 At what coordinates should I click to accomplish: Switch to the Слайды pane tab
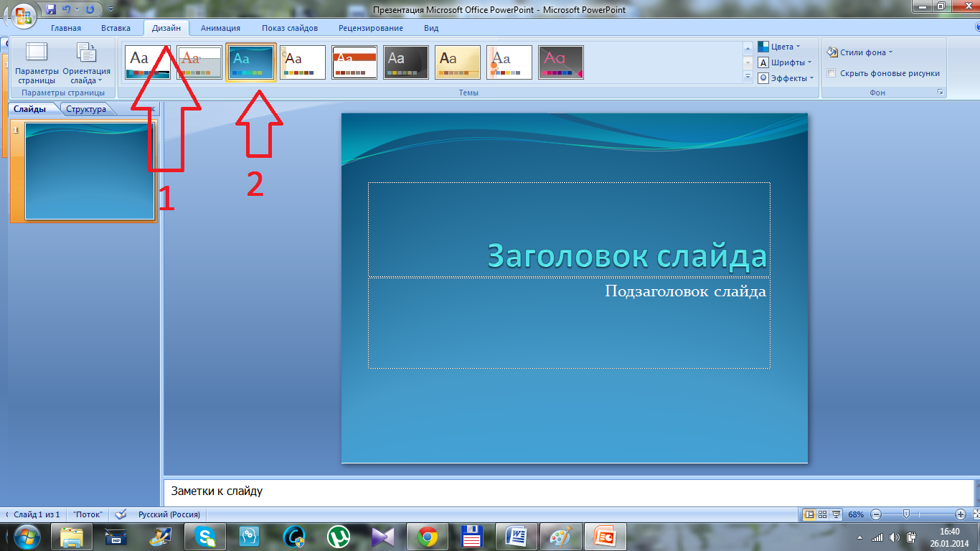click(x=29, y=109)
